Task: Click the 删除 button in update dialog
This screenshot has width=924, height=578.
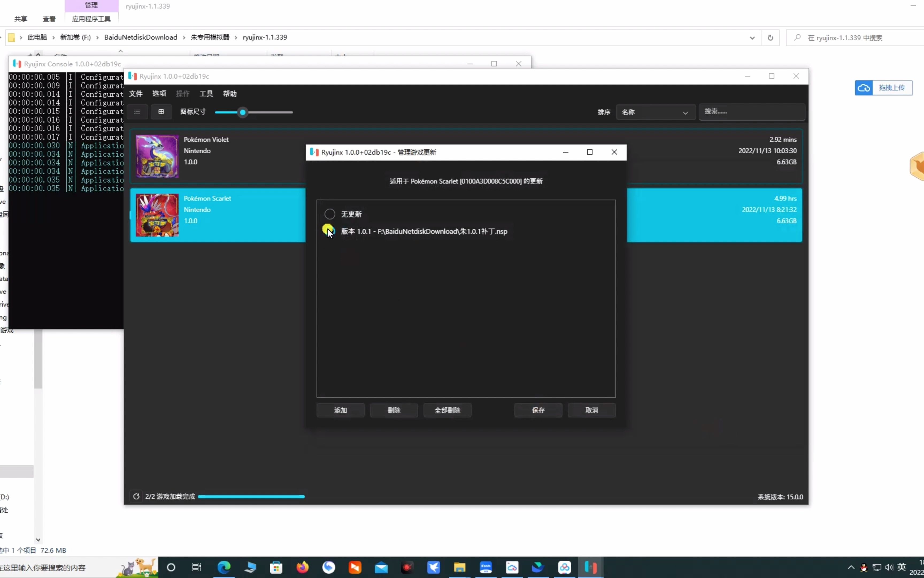Action: pos(394,410)
